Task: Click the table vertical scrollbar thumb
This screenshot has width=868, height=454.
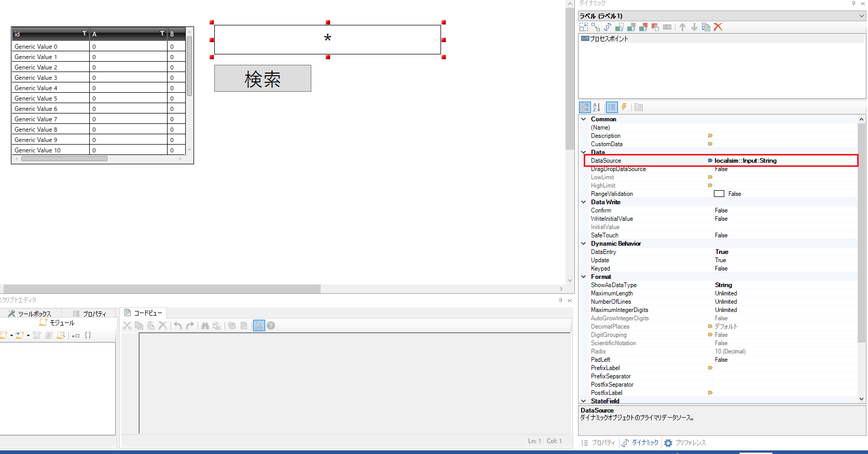Action: (x=189, y=66)
